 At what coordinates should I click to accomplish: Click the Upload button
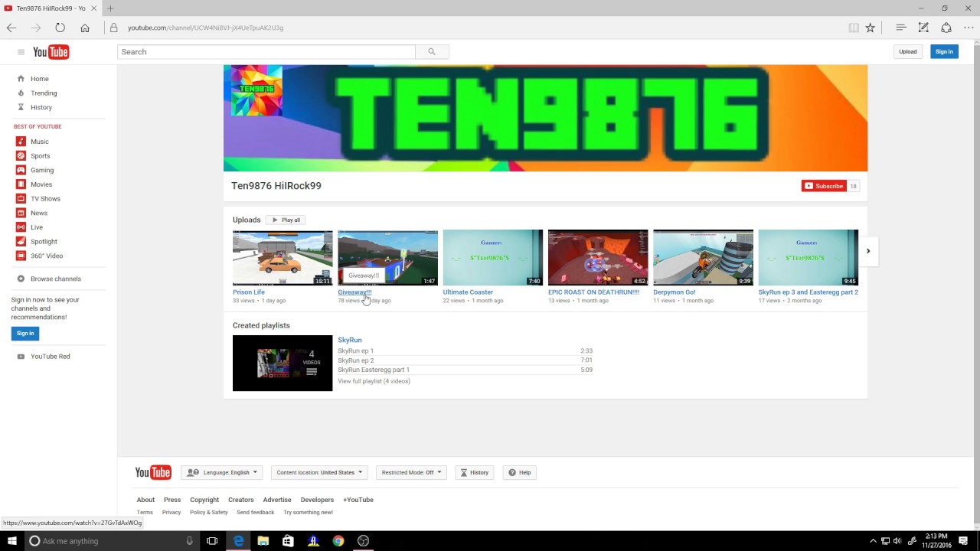click(908, 52)
